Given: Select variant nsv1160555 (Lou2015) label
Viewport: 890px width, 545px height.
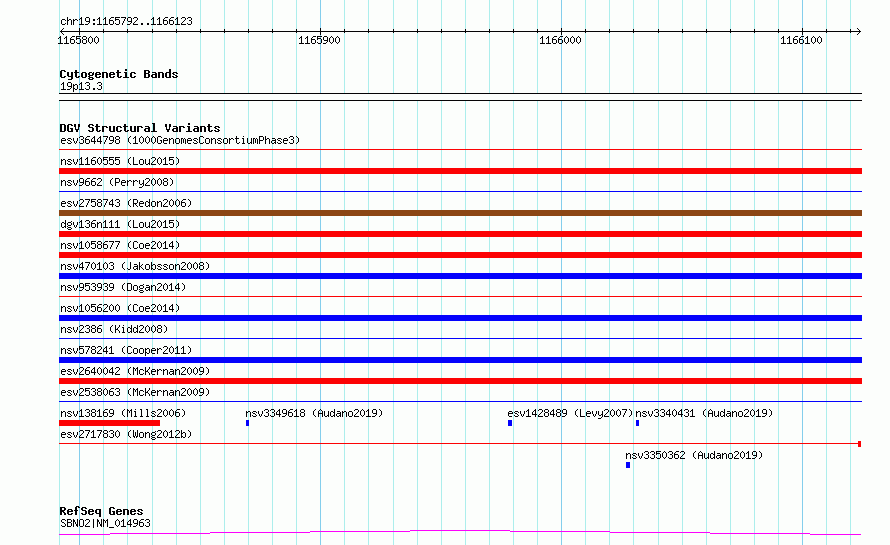Looking at the screenshot, I should click(120, 161).
